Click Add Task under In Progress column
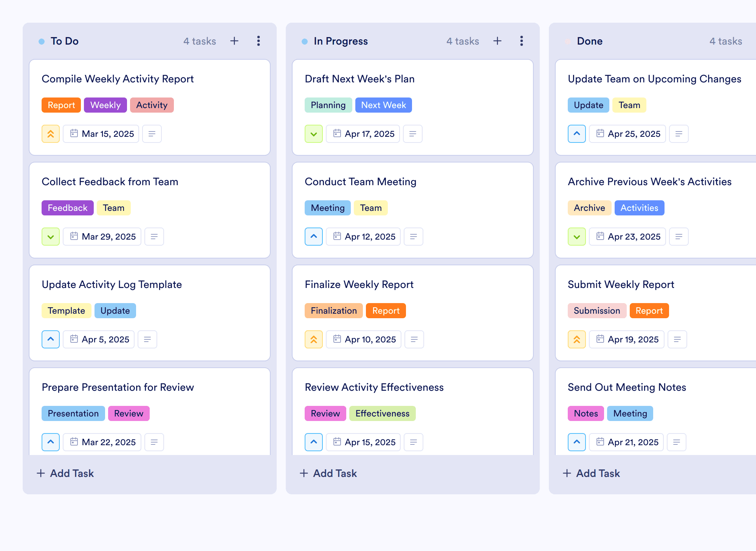 (328, 473)
